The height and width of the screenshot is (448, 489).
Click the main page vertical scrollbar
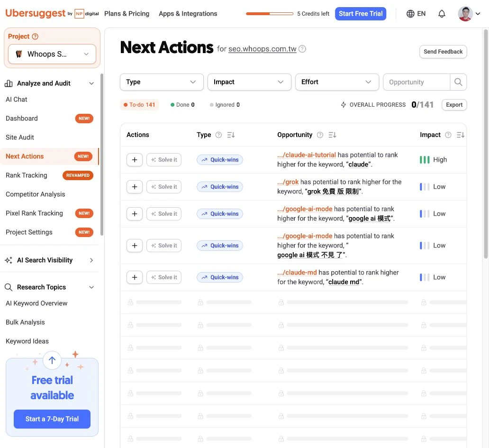[x=486, y=144]
